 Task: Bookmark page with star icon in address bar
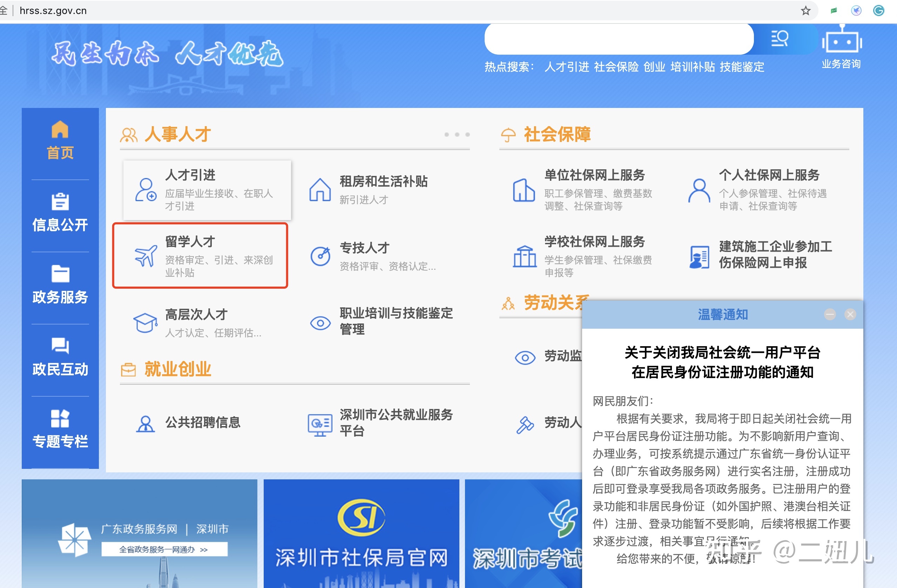tap(806, 11)
